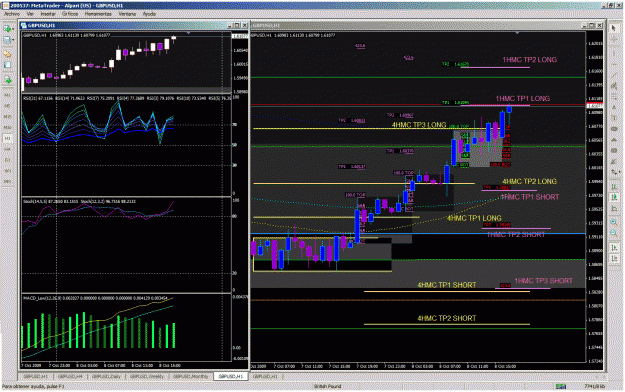The image size is (625, 392).
Task: Select the 4HMC TP1 SHORT label
Action: (446, 285)
